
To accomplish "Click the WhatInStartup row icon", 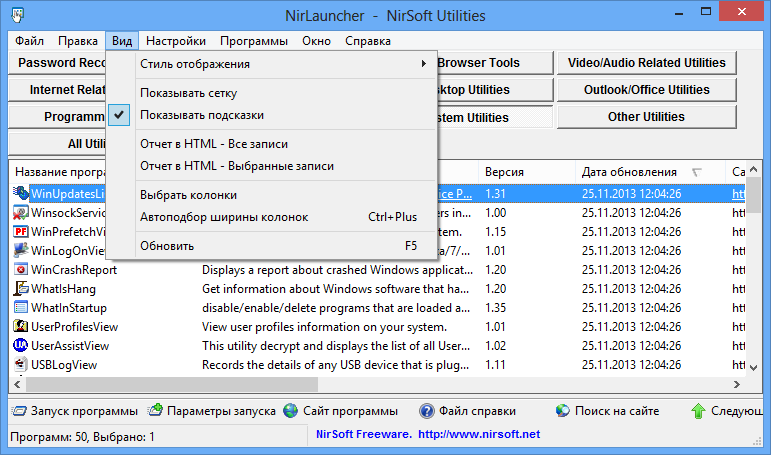I will click(x=21, y=307).
